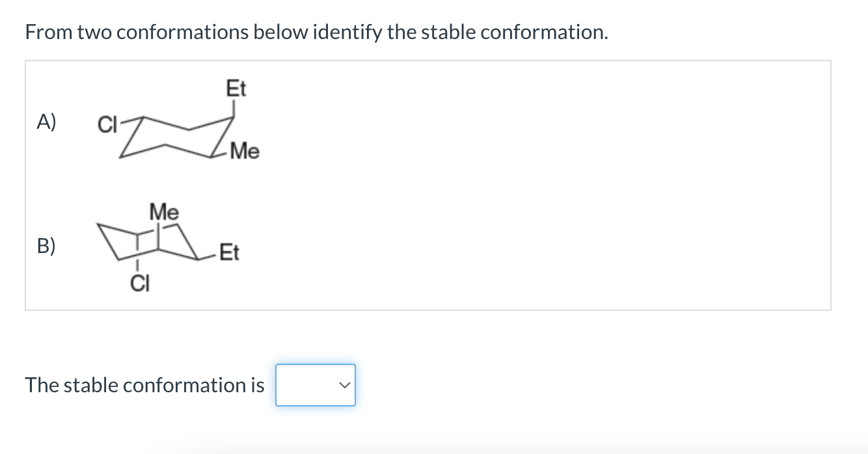Click the Cl substituent on structure B

[140, 282]
